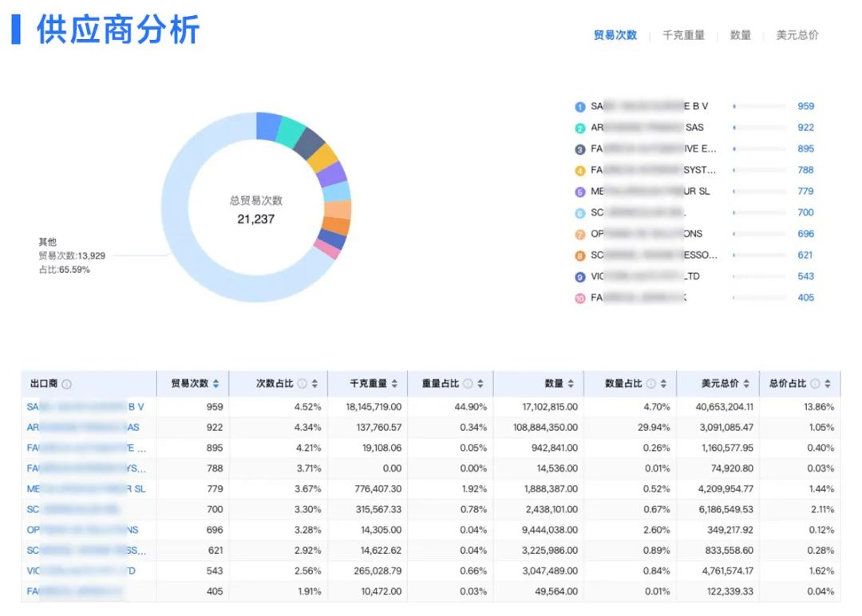
Task: Switch to the 美元总价 tab
Action: coord(797,35)
